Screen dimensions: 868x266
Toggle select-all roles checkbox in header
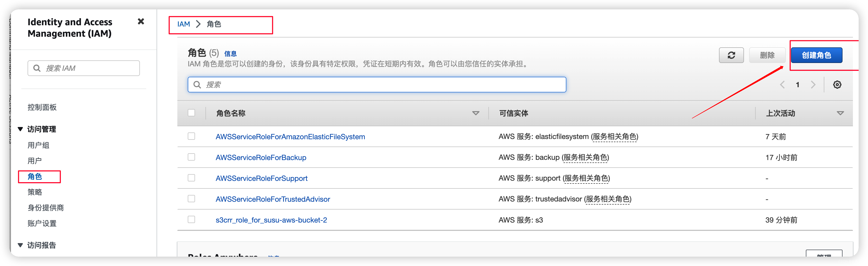click(x=191, y=113)
